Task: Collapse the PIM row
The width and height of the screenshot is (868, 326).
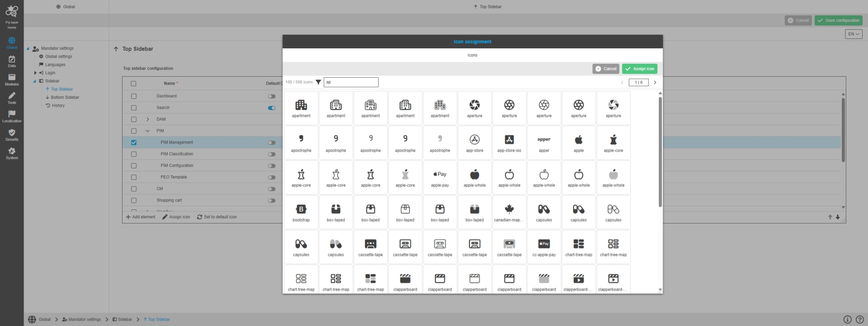Action: [x=148, y=131]
